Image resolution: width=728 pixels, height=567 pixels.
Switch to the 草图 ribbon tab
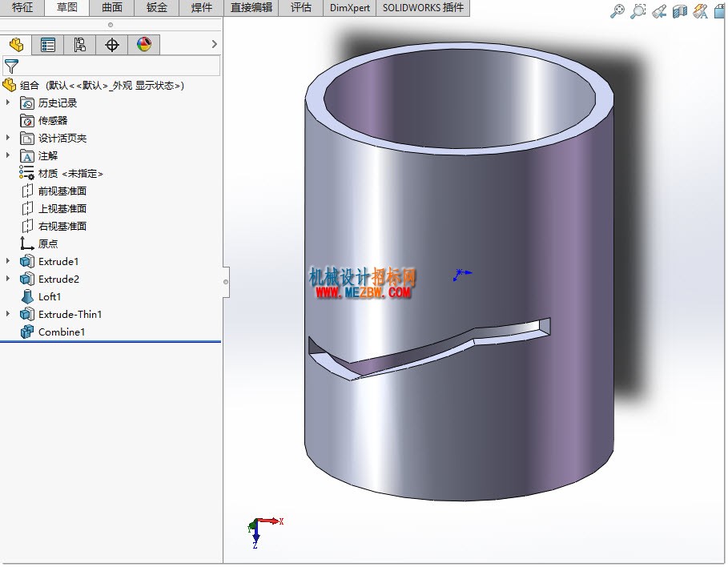click(66, 7)
